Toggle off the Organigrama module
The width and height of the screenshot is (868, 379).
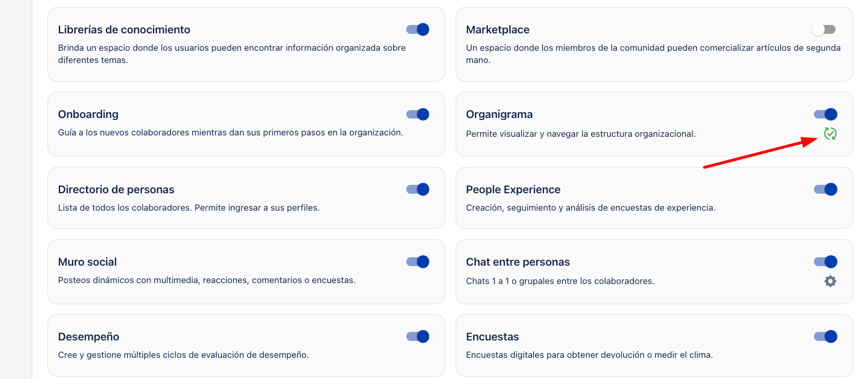click(826, 114)
